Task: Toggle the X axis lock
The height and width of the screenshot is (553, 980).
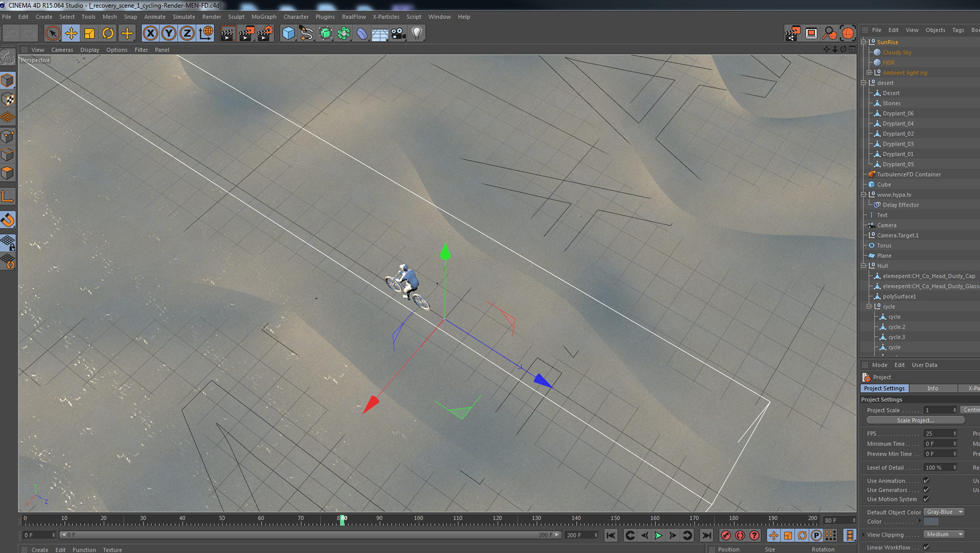Action: coord(150,34)
